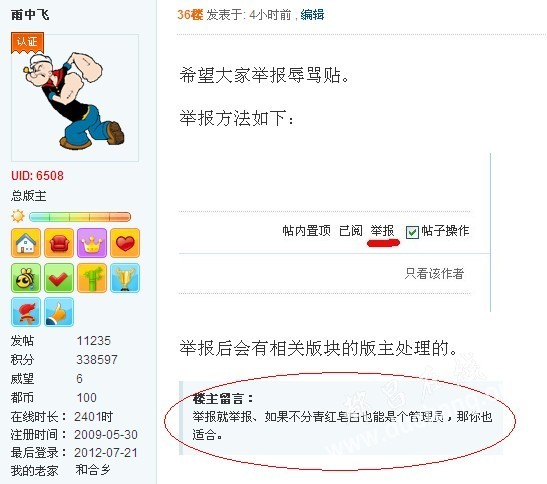The height and width of the screenshot is (484, 547).
Task: Click the torch badge icon
Action: [x=26, y=312]
